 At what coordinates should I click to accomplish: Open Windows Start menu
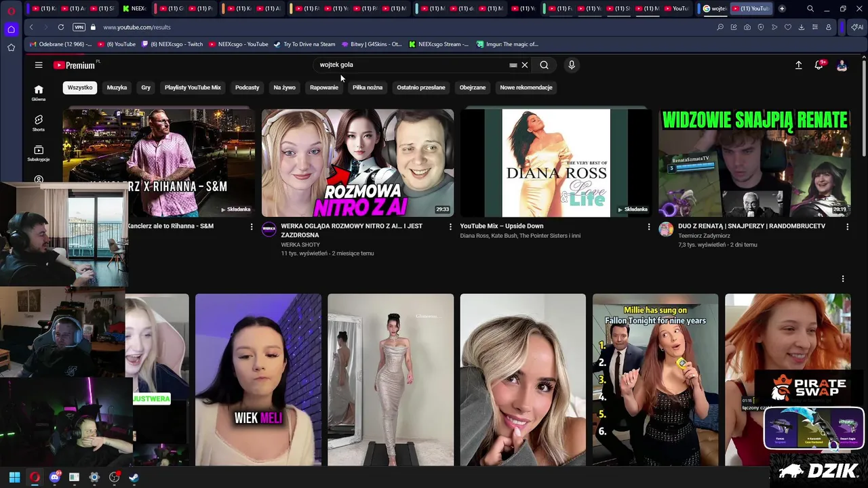(14, 477)
